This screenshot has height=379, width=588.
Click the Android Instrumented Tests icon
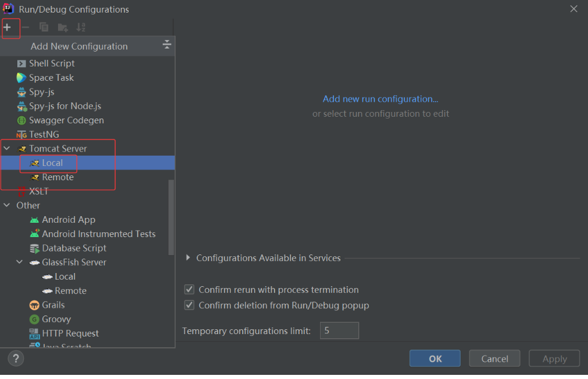click(x=35, y=234)
